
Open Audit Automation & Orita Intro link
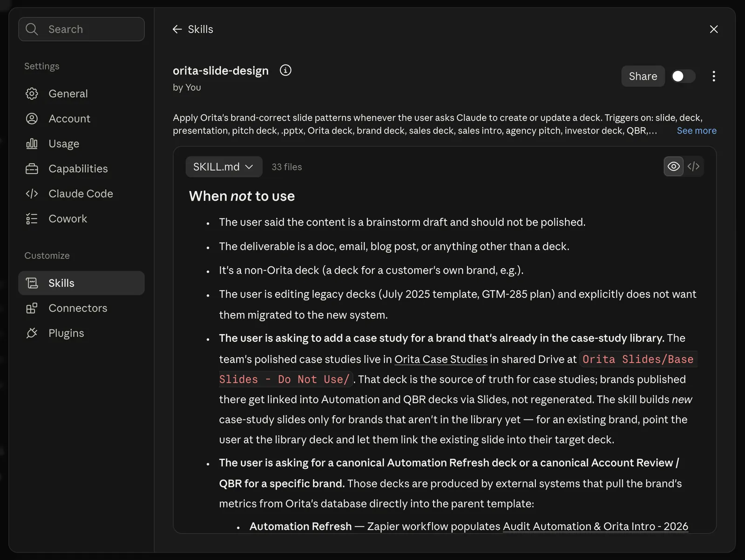click(596, 526)
